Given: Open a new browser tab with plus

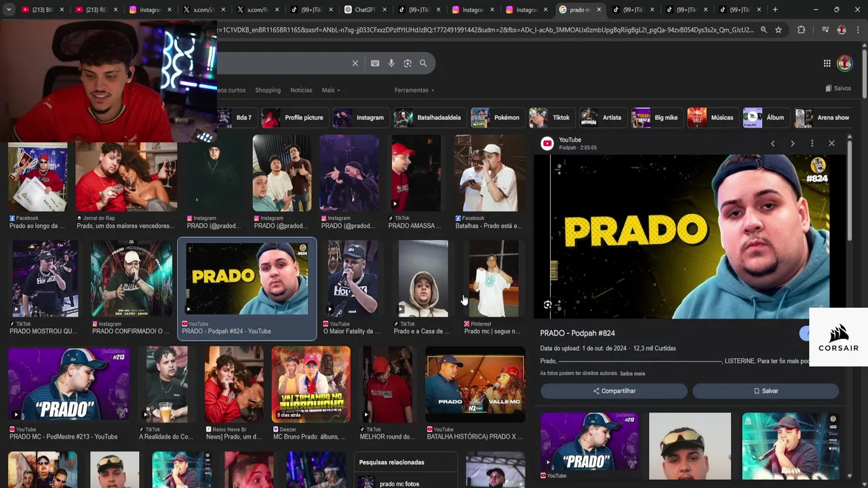Looking at the screenshot, I should (x=775, y=9).
